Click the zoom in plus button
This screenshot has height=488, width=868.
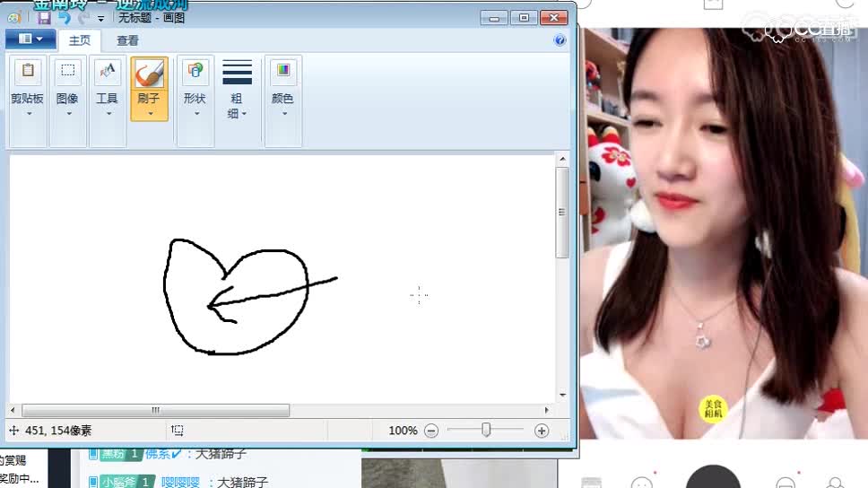[x=542, y=431]
